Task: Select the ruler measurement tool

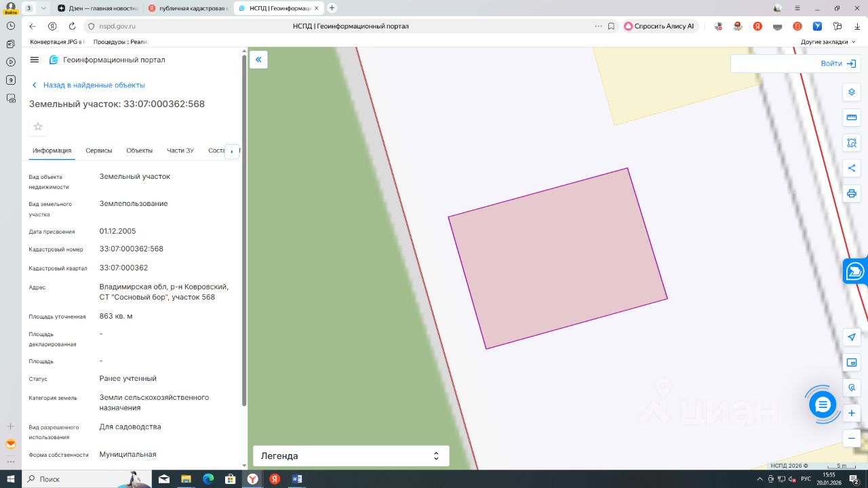Action: (852, 118)
